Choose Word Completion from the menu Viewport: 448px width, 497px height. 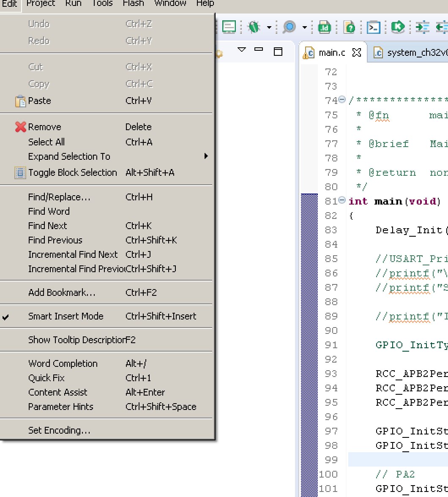(x=106, y=363)
